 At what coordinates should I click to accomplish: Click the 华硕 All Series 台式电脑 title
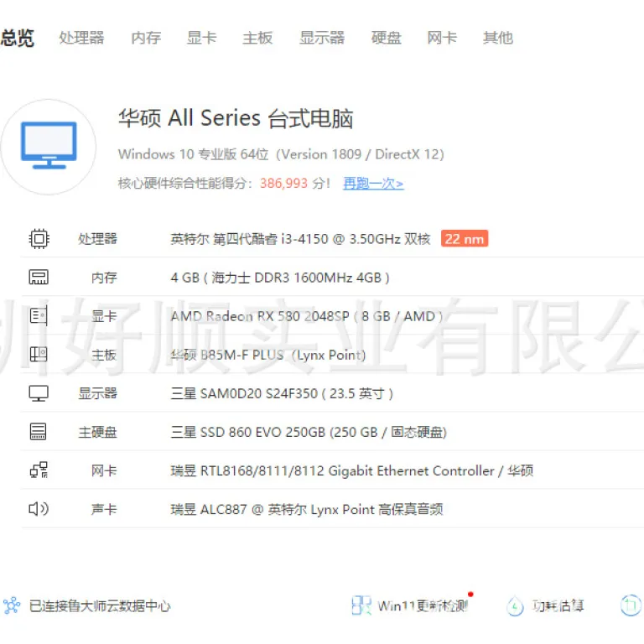(x=236, y=118)
